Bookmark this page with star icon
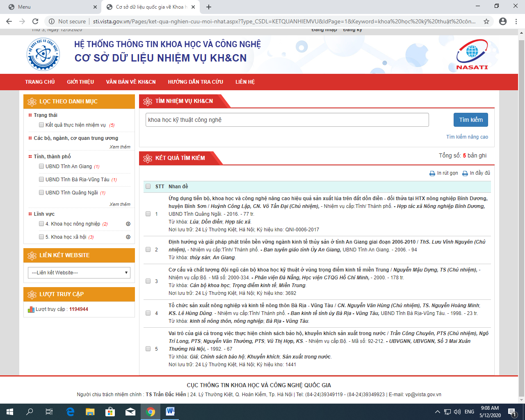The height and width of the screenshot is (420, 525). 486,21
